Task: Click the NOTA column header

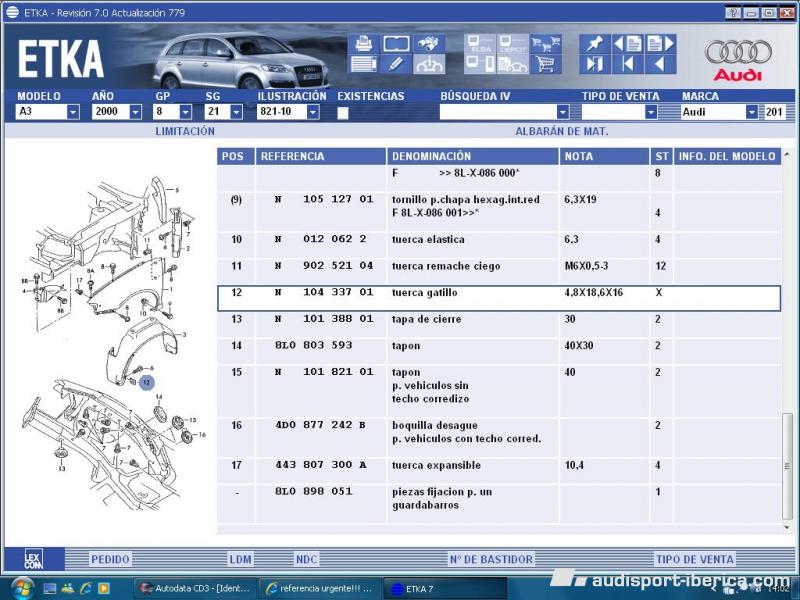Action: (x=604, y=157)
